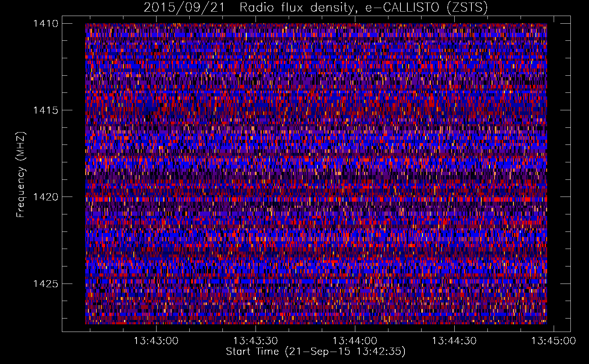Viewport: 589px width, 364px height.
Task: Select the 1420 frequency axis label
Action: 46,197
